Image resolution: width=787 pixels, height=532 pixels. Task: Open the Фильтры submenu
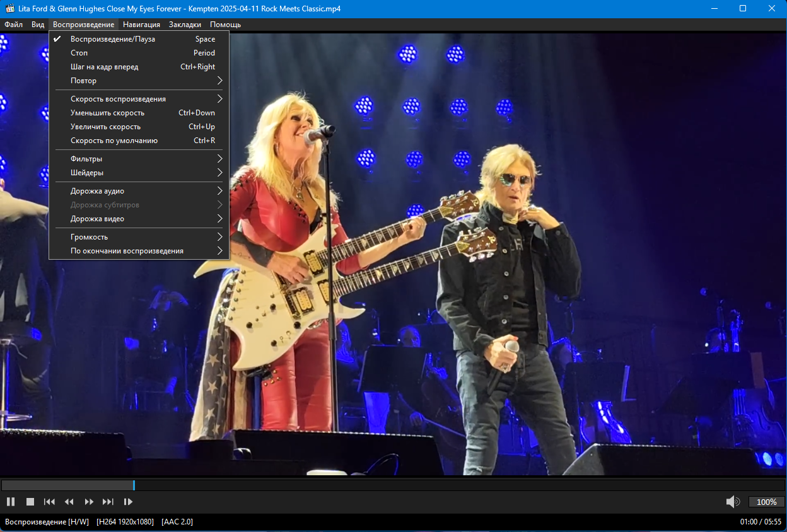tap(139, 159)
